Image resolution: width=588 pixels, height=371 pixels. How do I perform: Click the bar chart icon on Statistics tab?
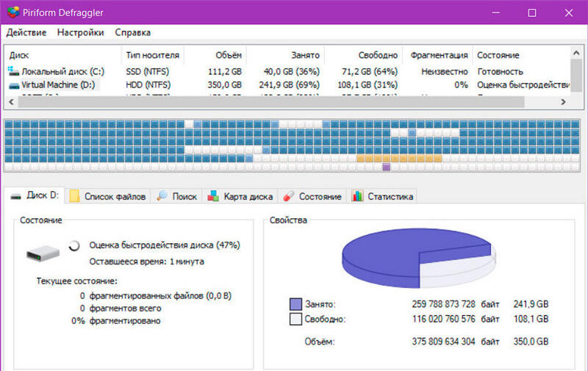(x=357, y=196)
